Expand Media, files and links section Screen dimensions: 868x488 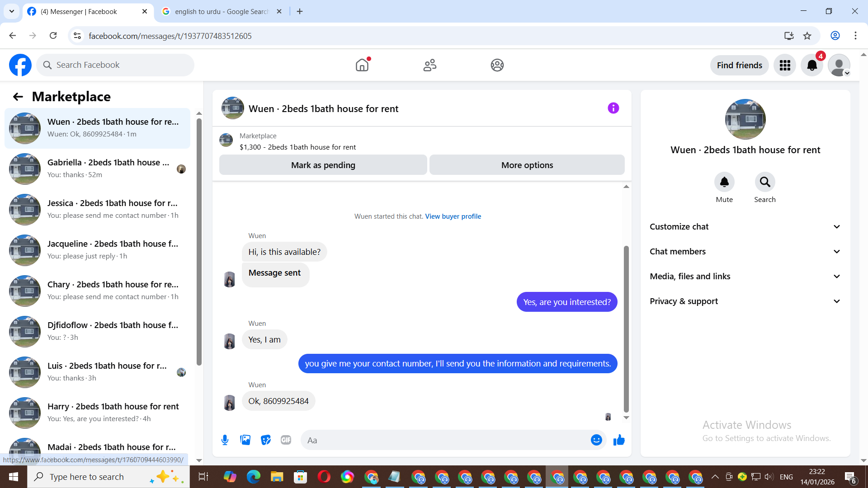tap(745, 277)
